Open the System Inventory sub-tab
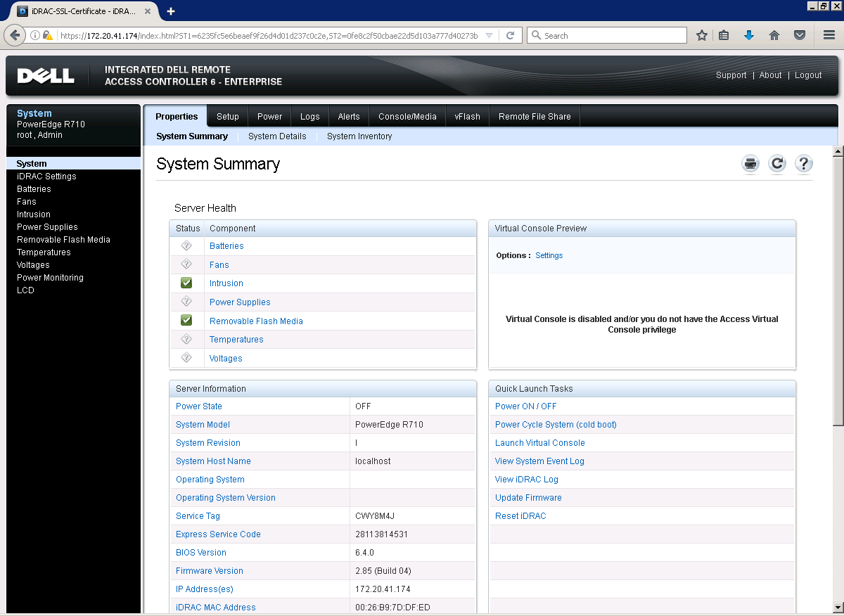The height and width of the screenshot is (616, 844). [x=359, y=136]
